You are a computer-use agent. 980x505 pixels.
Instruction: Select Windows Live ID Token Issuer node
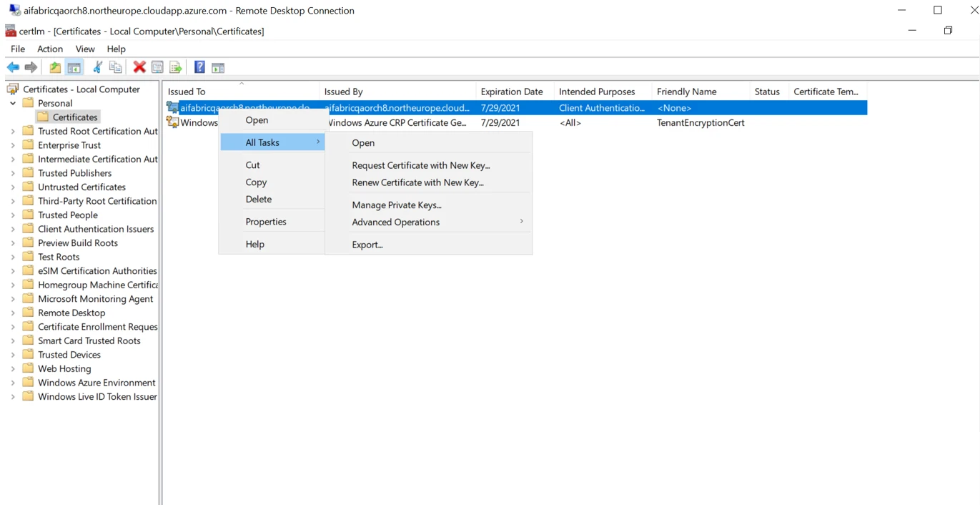pos(97,396)
